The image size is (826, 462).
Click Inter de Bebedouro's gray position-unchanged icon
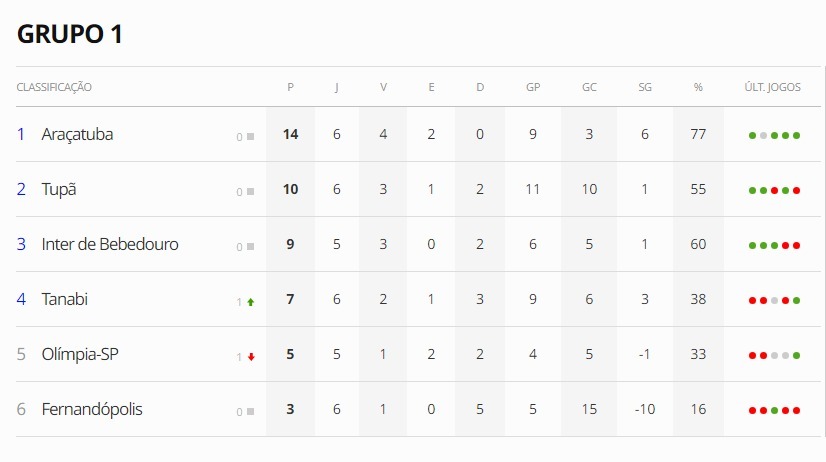pos(250,246)
